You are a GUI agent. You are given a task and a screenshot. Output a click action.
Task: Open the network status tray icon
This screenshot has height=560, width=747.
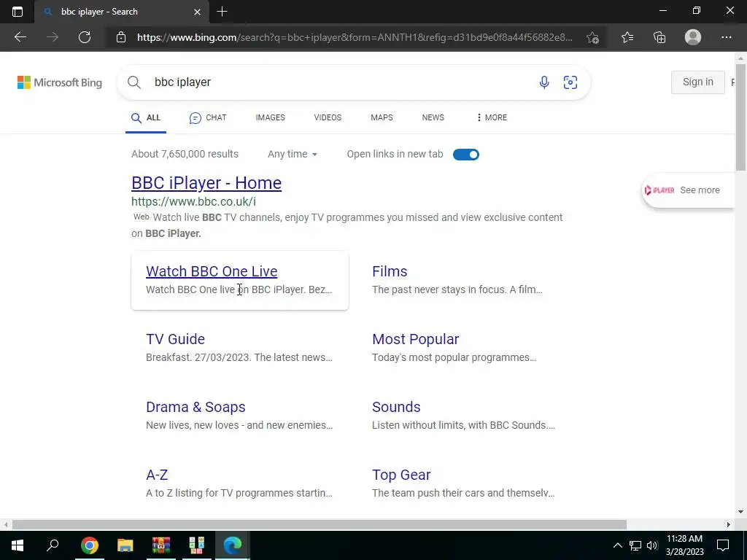(635, 545)
